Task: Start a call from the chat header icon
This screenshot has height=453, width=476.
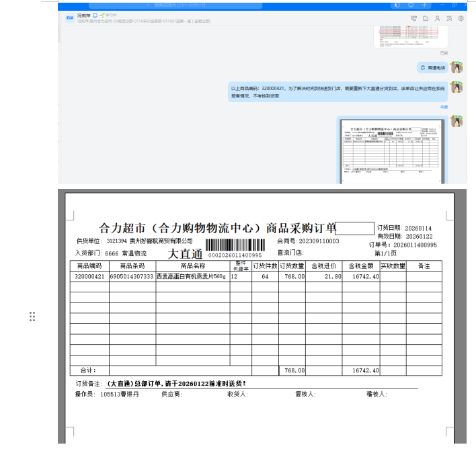Action: (413, 19)
